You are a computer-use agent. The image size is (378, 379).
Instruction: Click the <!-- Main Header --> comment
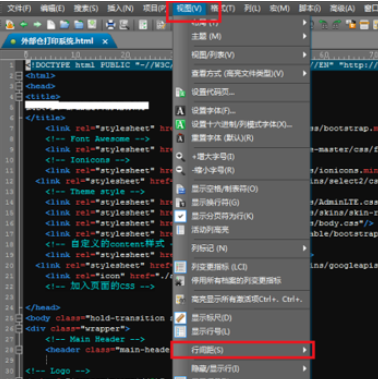click(95, 339)
